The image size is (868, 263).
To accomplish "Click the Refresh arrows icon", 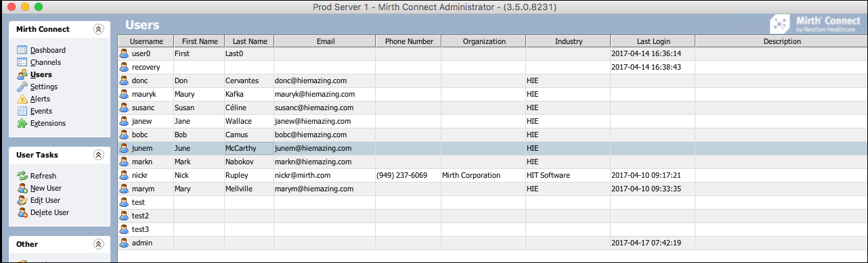I will pos(22,176).
